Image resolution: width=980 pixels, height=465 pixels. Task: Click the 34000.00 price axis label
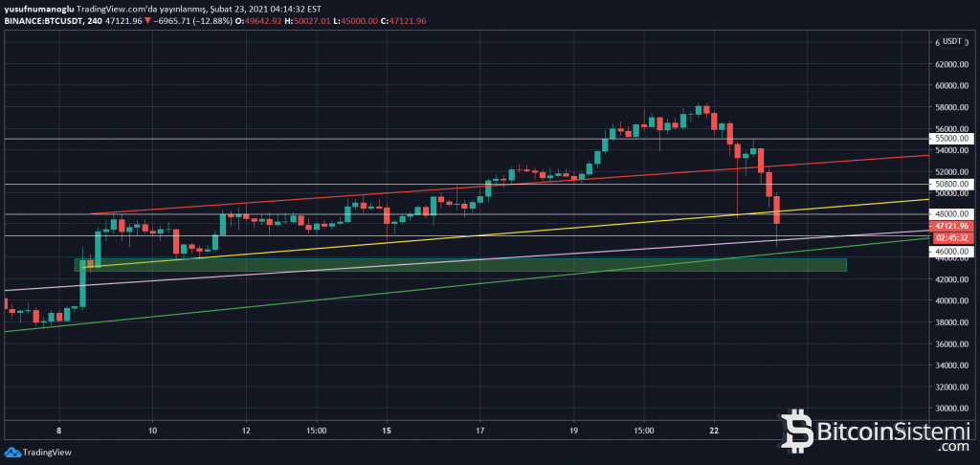click(x=952, y=365)
